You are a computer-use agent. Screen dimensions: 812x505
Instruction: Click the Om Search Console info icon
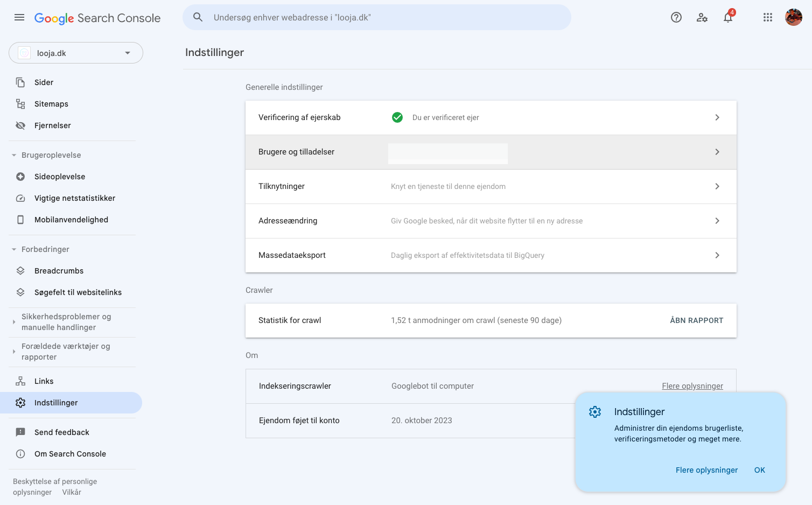click(20, 454)
